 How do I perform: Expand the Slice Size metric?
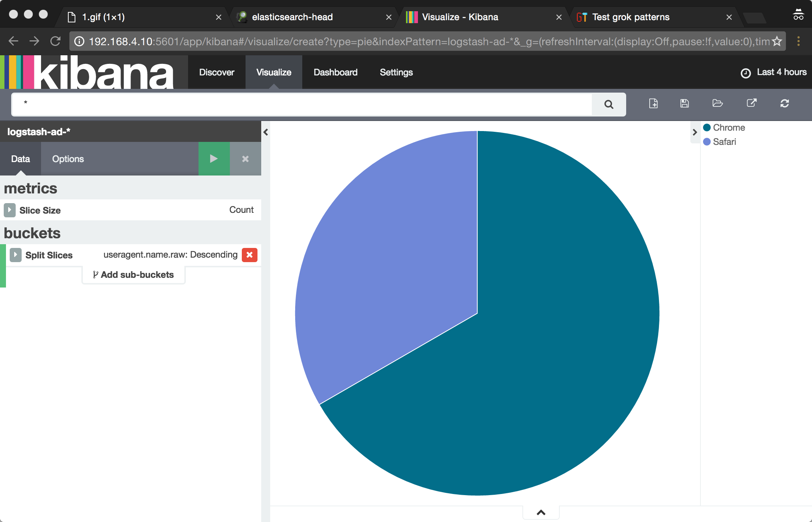click(10, 210)
